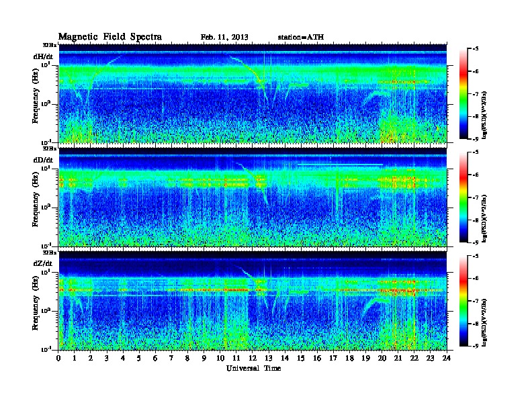Click hour 8 on the time axis
The image size is (532, 411).
pyautogui.click(x=188, y=358)
